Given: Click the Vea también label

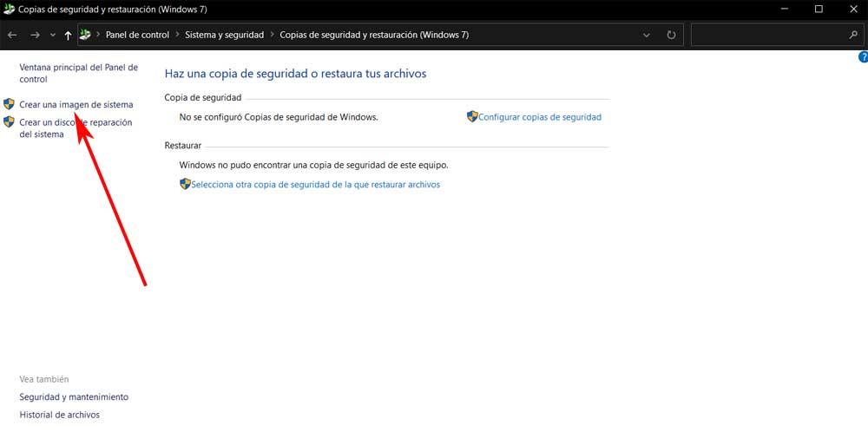Looking at the screenshot, I should coord(44,379).
